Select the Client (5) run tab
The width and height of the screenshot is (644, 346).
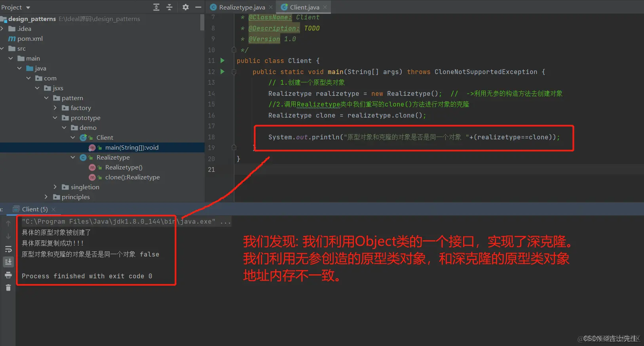click(35, 209)
